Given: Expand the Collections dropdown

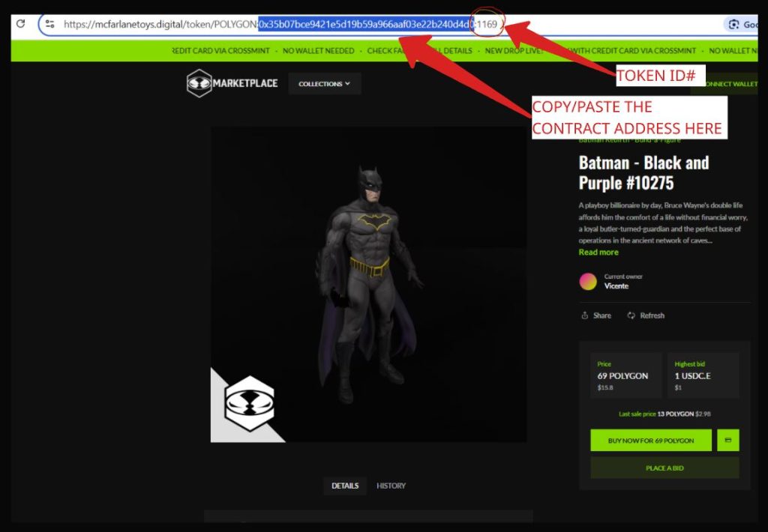Looking at the screenshot, I should tap(324, 84).
